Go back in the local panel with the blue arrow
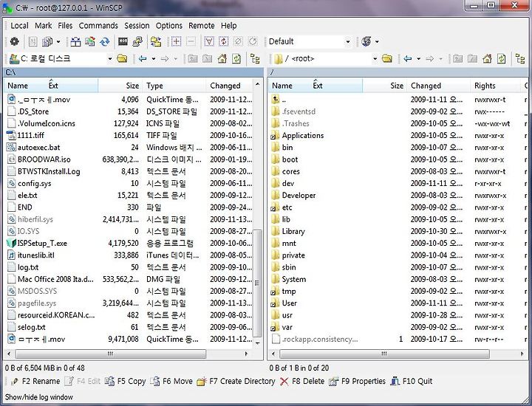 pyautogui.click(x=143, y=58)
